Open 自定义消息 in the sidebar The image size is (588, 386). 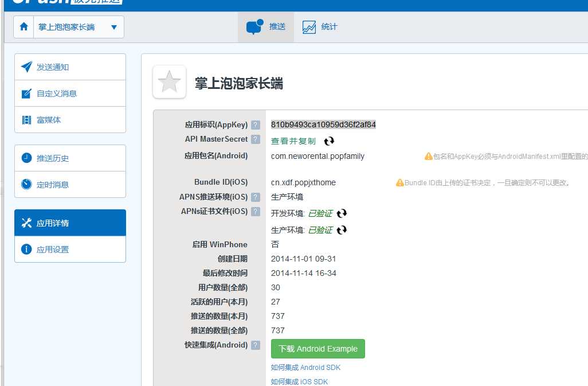70,93
